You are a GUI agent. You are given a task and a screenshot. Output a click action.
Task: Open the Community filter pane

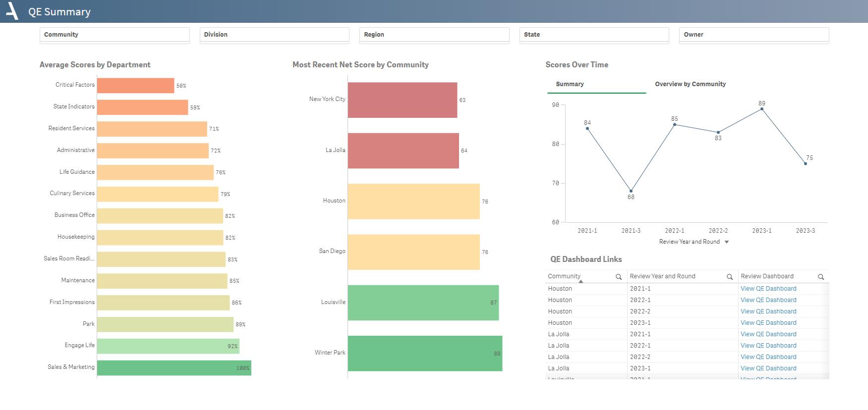coord(115,35)
